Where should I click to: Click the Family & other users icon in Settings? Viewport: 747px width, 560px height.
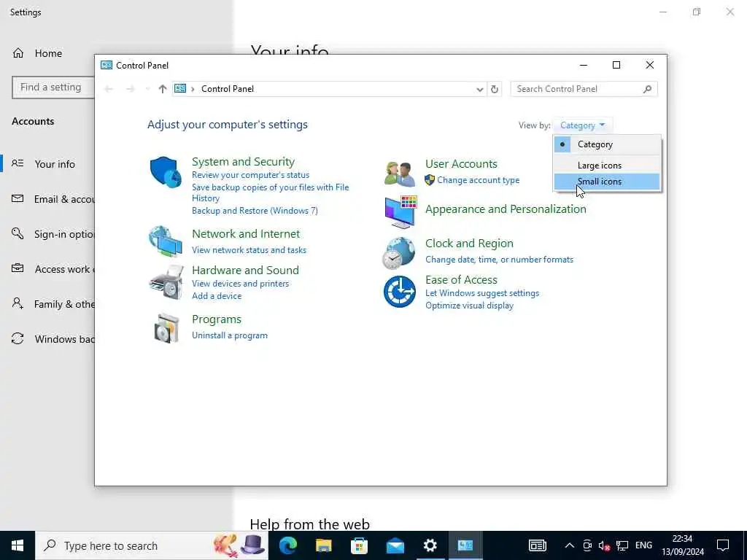click(x=18, y=303)
